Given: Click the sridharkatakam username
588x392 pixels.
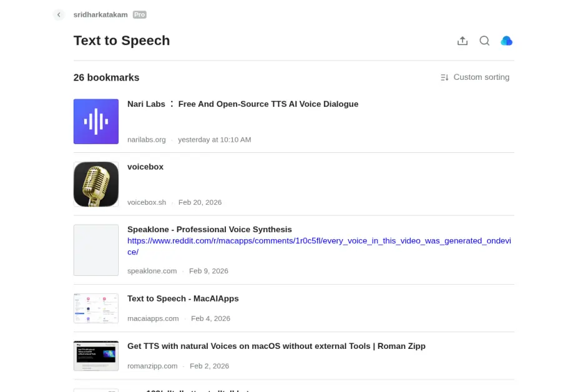Looking at the screenshot, I should point(100,14).
